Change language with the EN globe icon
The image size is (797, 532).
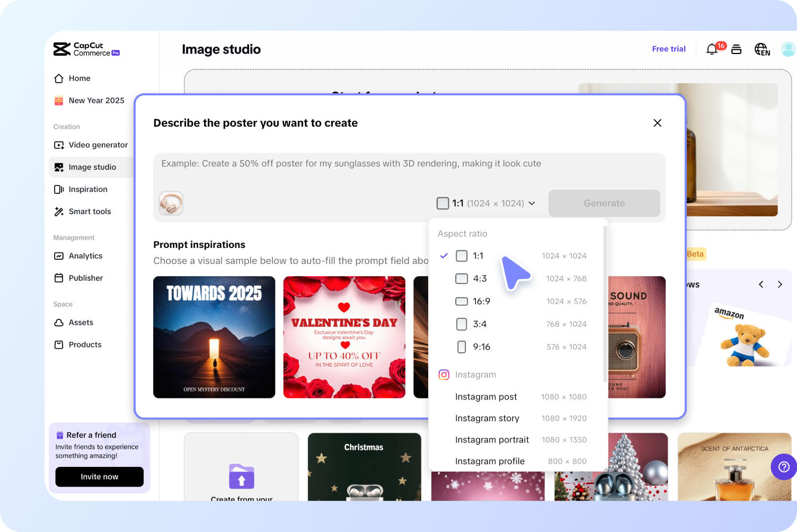coord(762,49)
